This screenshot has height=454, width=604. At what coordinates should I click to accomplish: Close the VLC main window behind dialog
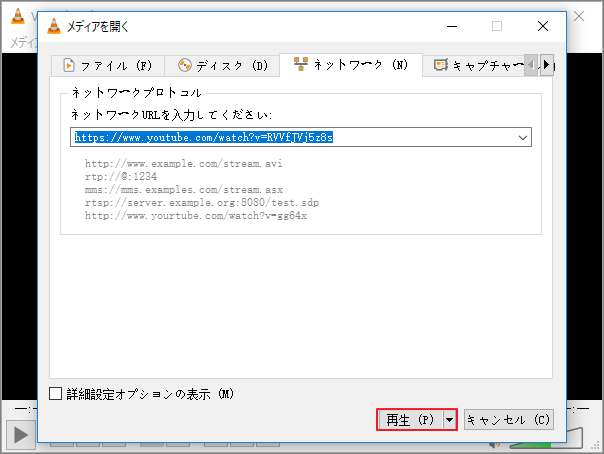(x=579, y=16)
